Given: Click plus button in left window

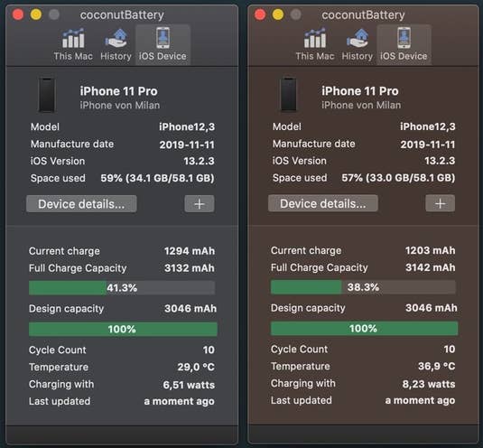Looking at the screenshot, I should (x=200, y=204).
